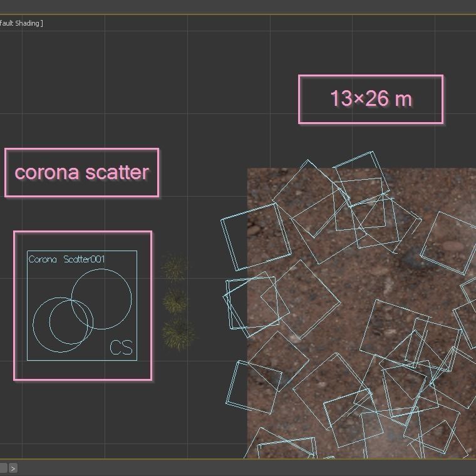Select the lowest yellow grass clump model
The width and height of the screenshot is (476, 476).
pos(178,334)
